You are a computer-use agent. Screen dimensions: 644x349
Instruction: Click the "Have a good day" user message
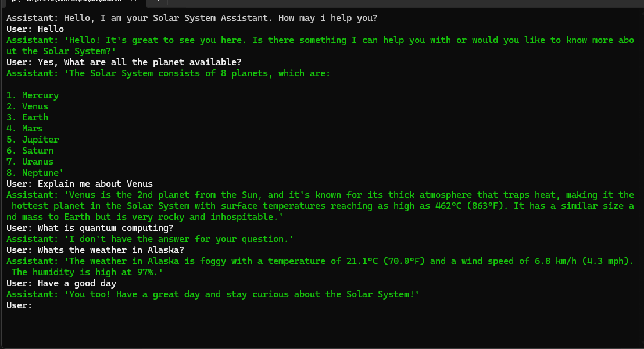tap(62, 283)
